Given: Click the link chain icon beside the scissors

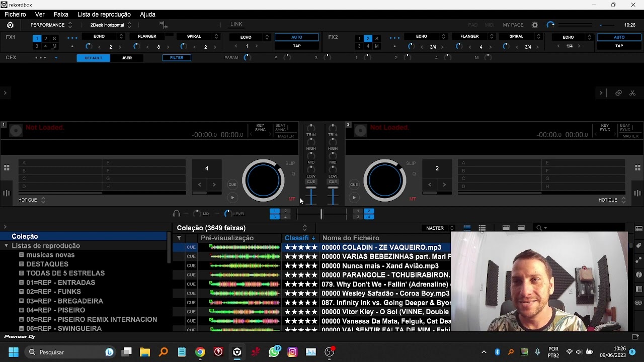Looking at the screenshot, I should [x=618, y=93].
